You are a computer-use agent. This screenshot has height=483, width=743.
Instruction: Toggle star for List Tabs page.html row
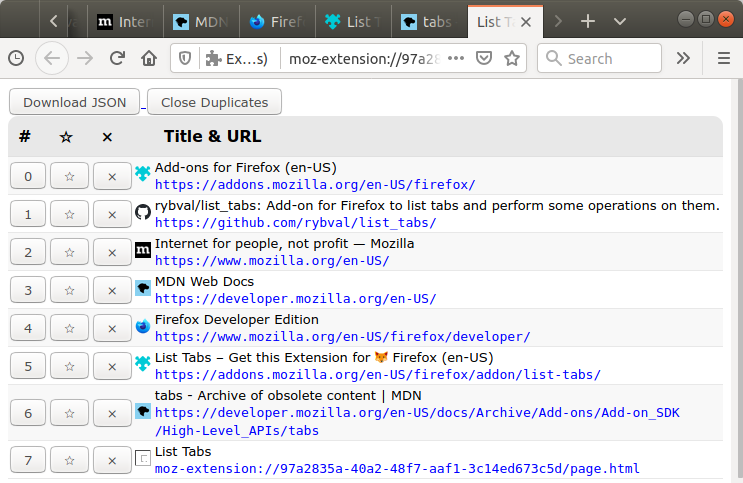pyautogui.click(x=69, y=460)
